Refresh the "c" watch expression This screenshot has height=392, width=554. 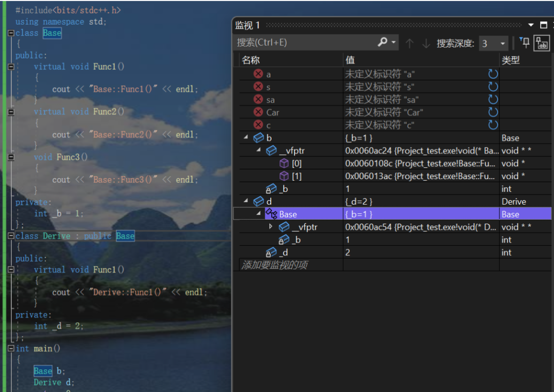[492, 125]
